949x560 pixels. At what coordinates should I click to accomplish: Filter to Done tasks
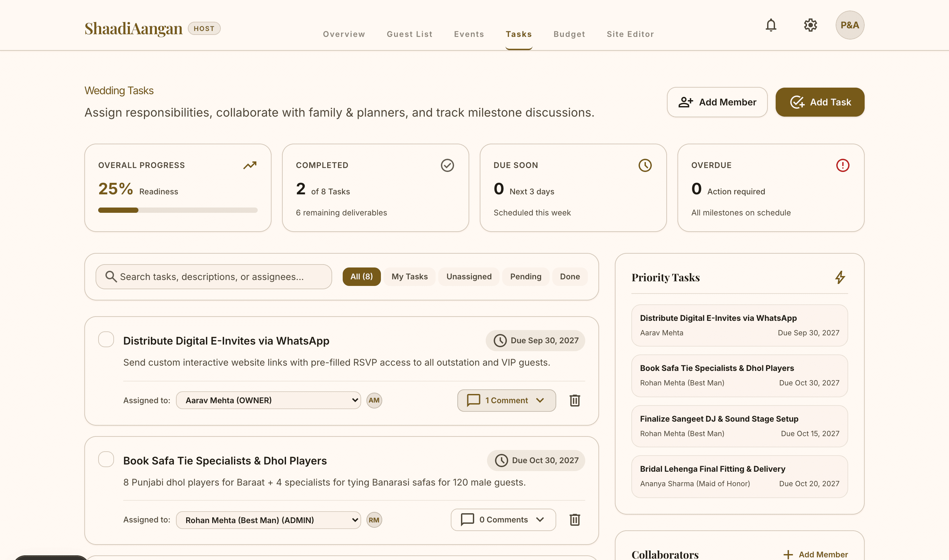tap(570, 277)
